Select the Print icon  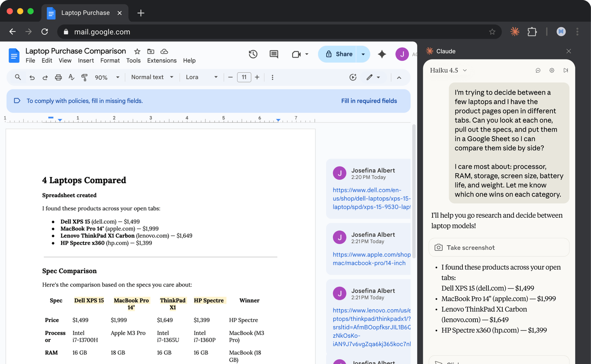(58, 77)
